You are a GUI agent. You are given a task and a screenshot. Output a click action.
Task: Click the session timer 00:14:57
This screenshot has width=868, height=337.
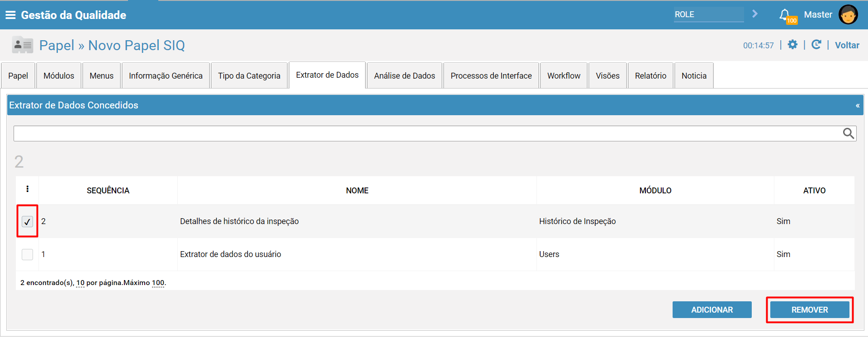click(758, 46)
